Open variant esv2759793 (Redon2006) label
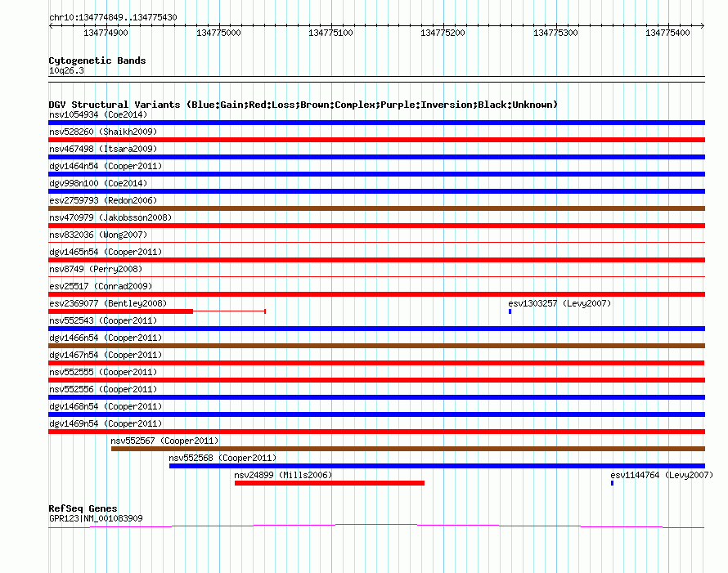Screen dimensions: 728x573 103,200
